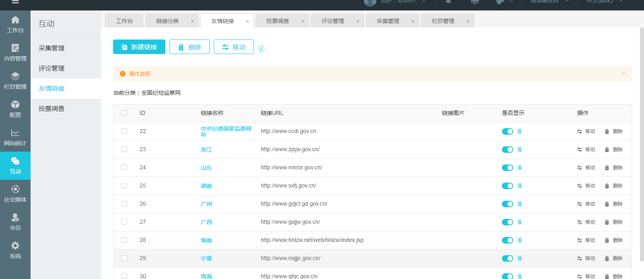Turn off display switch for ID 22
Screen dimensions: 644x279
[507, 131]
